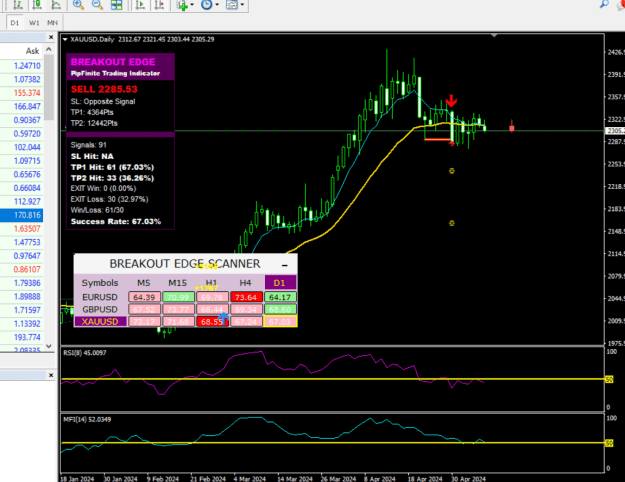Viewport: 625px width, 482px height.
Task: Open GBPUSD M15 cell 73.77
Action: pos(178,309)
